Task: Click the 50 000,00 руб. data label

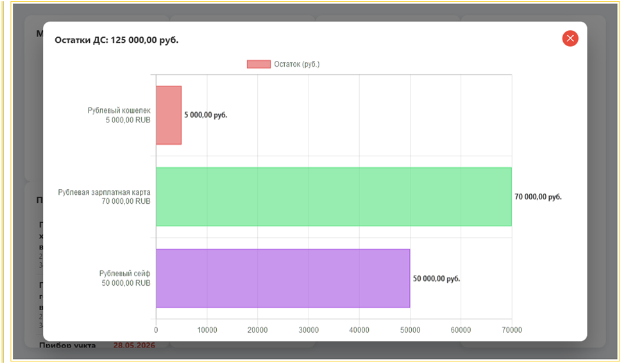Action: [436, 278]
